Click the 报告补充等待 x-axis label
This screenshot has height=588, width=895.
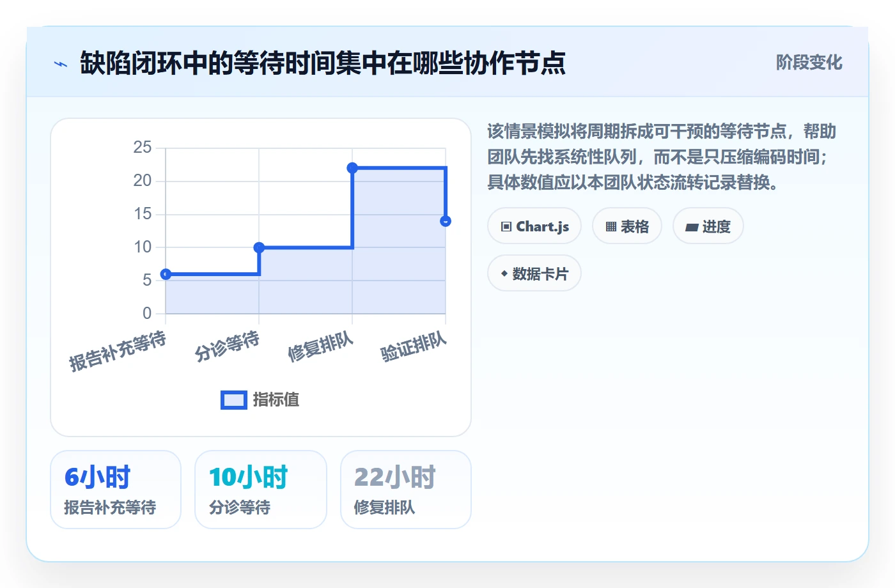(118, 352)
